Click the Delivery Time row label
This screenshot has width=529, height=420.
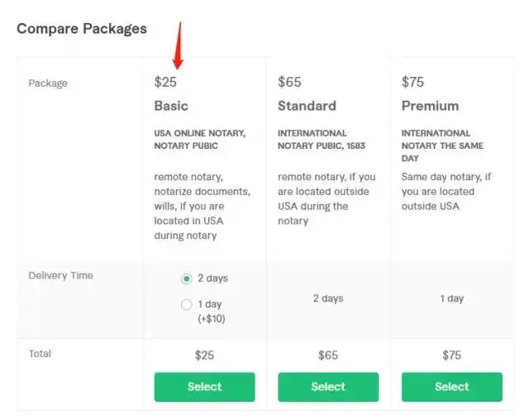pyautogui.click(x=60, y=275)
